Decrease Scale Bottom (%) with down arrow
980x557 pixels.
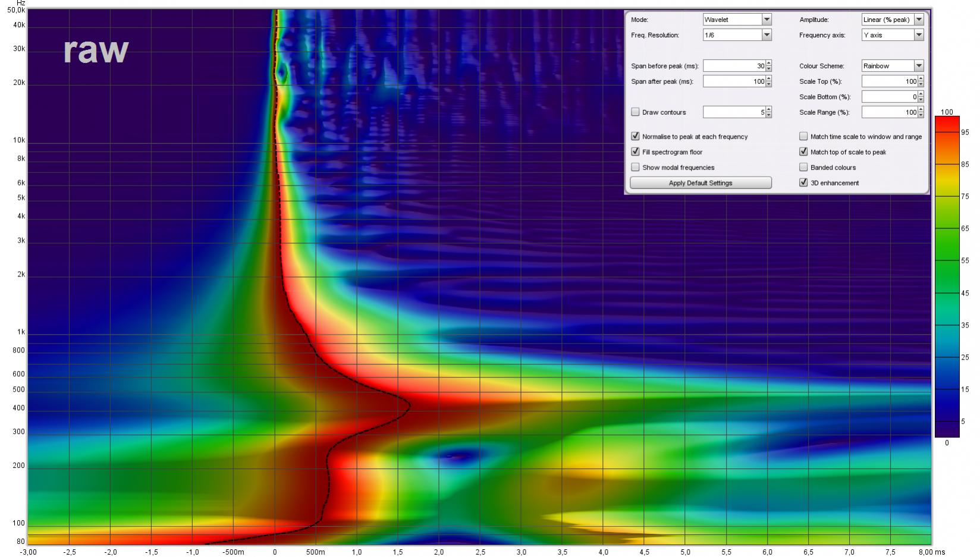tap(921, 100)
